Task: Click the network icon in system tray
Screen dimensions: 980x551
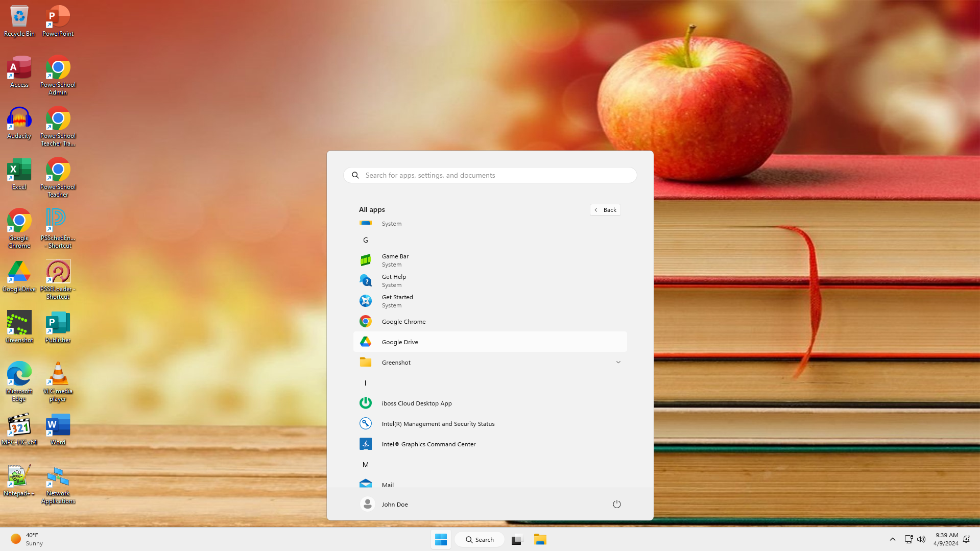Action: pyautogui.click(x=909, y=539)
